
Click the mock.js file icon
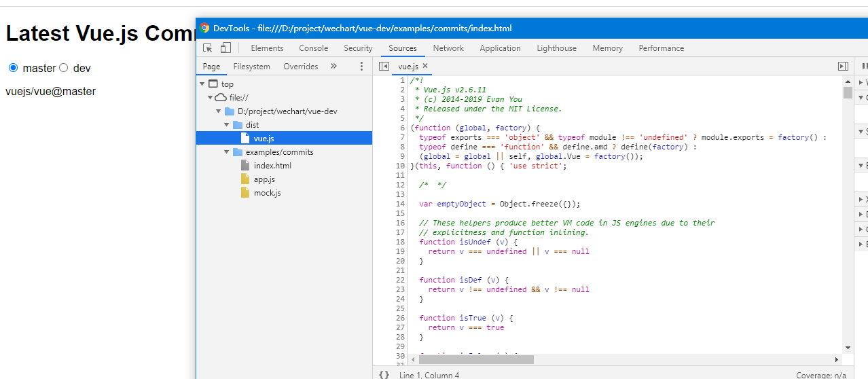tap(245, 193)
